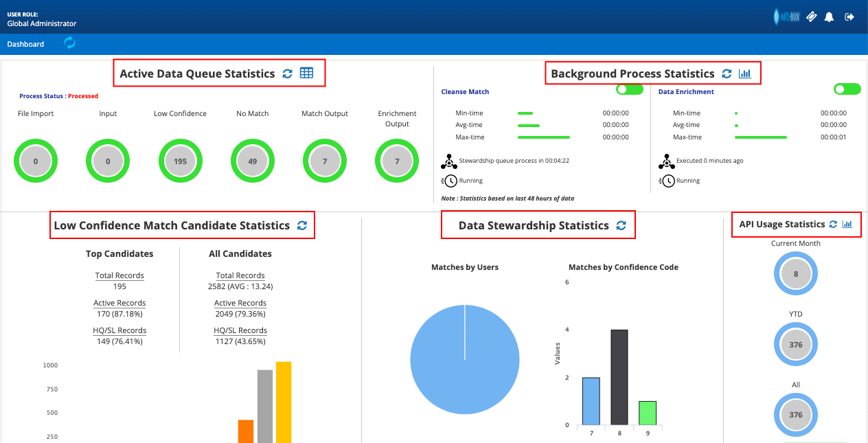
Task: Click the Cleanse Match section label
Action: tap(465, 91)
